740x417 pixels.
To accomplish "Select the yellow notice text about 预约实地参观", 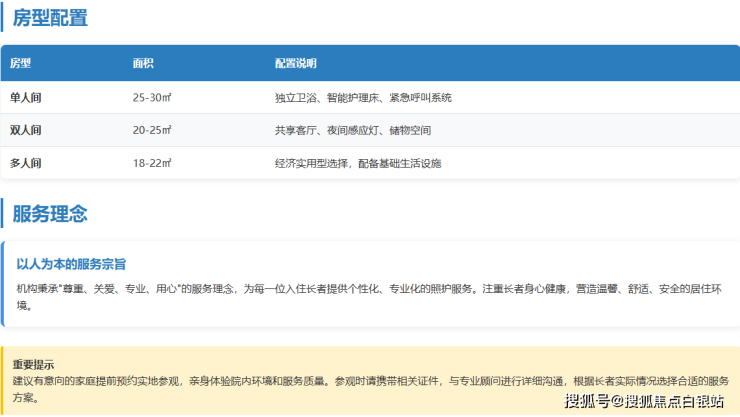I will pos(368,388).
